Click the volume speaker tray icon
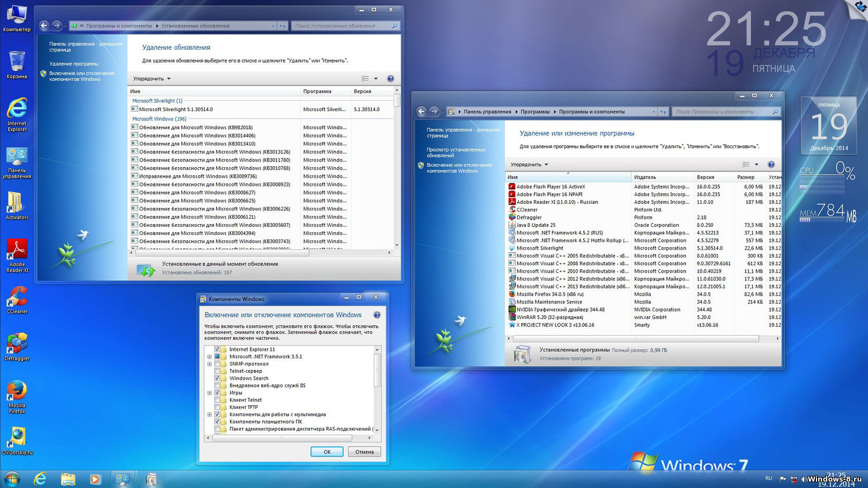 tap(804, 479)
